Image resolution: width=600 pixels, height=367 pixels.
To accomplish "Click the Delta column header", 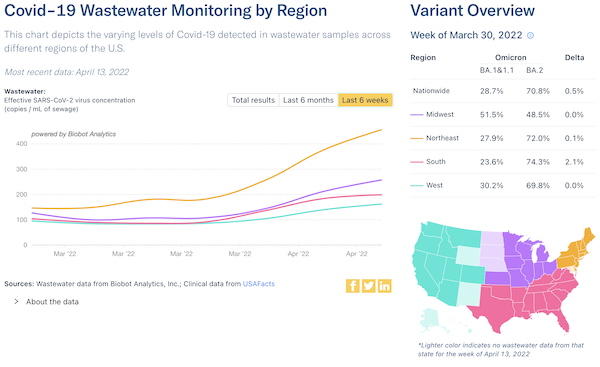I will 574,57.
